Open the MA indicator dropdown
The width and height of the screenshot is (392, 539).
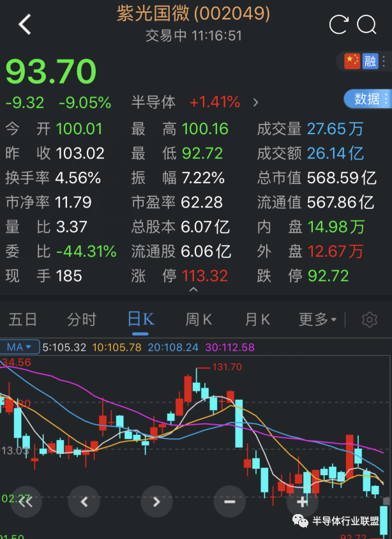tap(20, 347)
